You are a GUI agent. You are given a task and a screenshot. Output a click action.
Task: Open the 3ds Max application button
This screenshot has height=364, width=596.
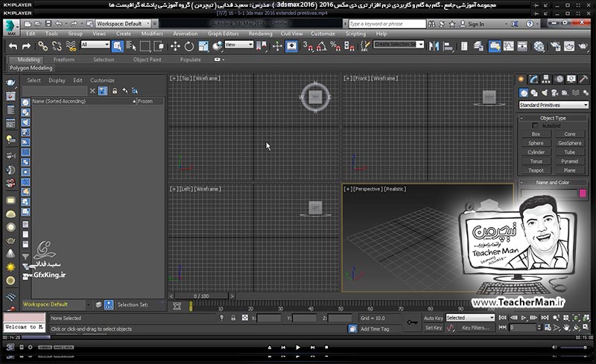(10, 27)
